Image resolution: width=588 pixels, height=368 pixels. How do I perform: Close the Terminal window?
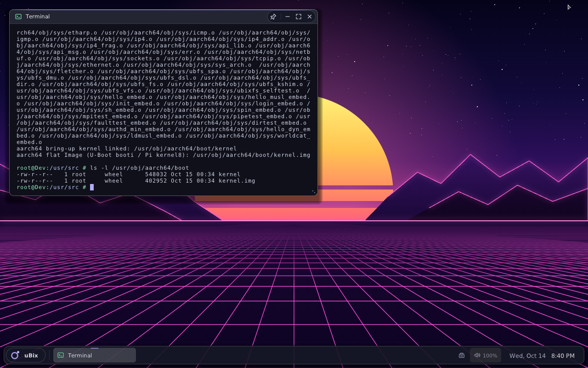point(310,17)
